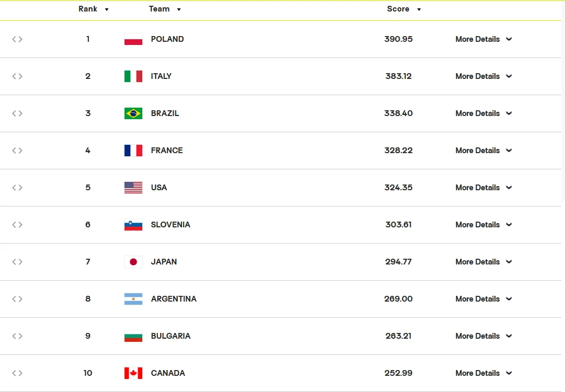Click the rank-change arrows icon beside Poland

coord(17,39)
